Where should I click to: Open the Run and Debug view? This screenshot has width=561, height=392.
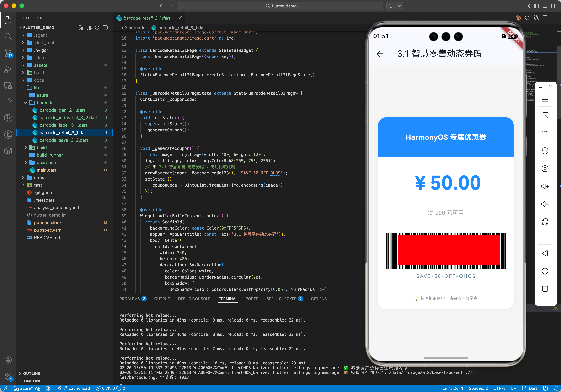[x=8, y=70]
